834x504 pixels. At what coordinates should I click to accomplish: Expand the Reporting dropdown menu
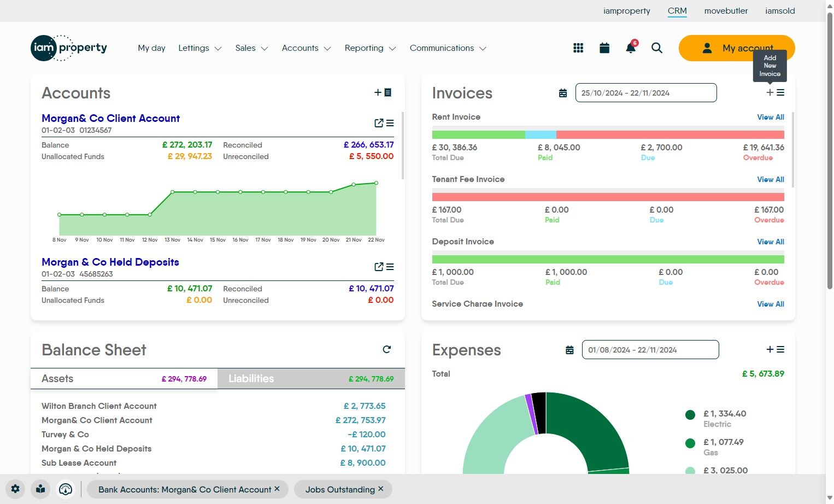[370, 48]
